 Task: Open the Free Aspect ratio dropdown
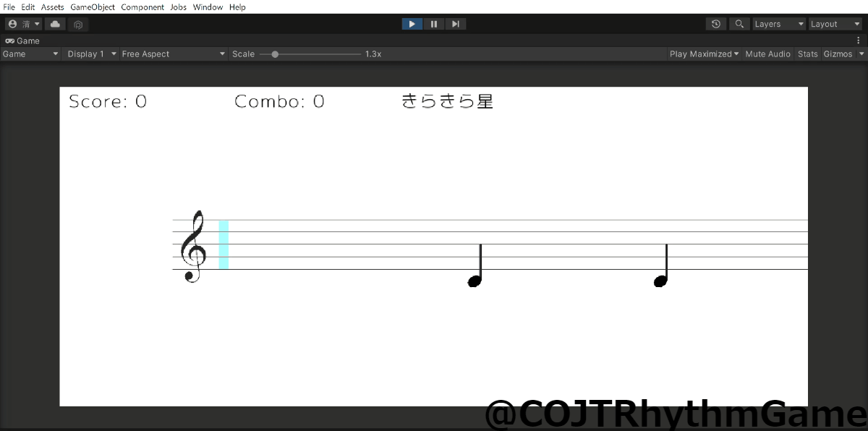coord(173,54)
